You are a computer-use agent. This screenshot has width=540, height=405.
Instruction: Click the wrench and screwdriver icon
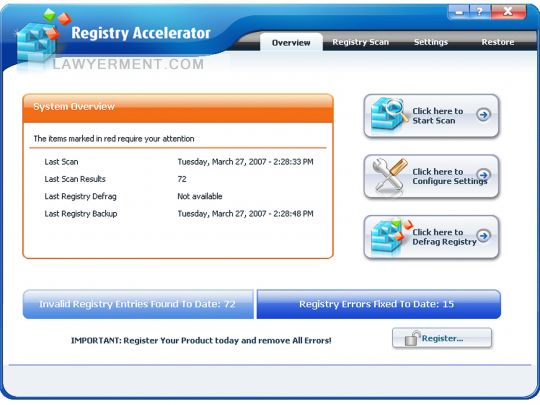pyautogui.click(x=389, y=175)
